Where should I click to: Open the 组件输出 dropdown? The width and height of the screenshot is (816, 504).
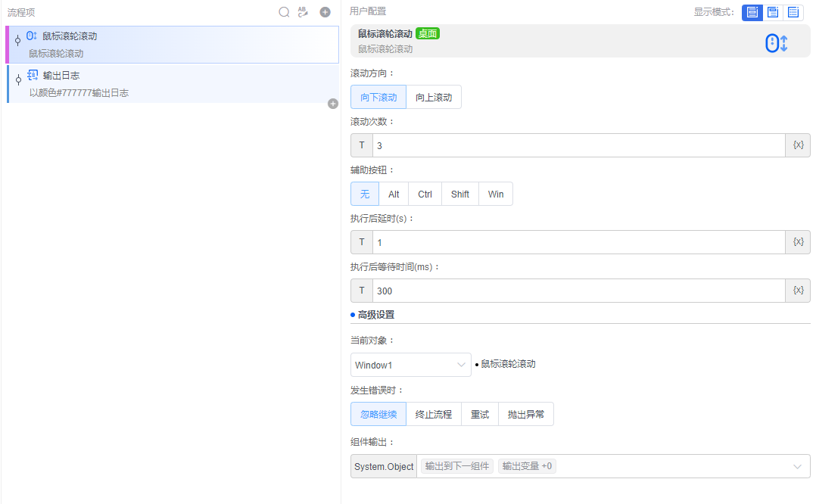point(797,466)
